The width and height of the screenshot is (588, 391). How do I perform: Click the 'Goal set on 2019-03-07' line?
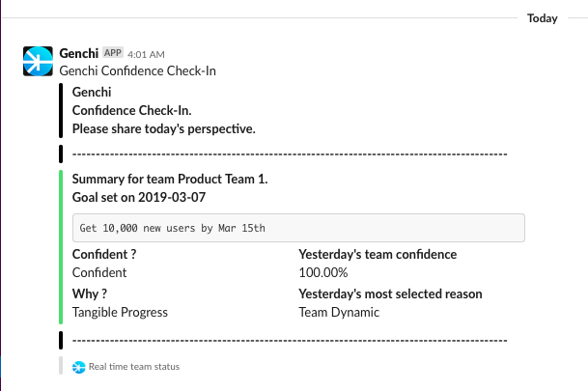[138, 198]
